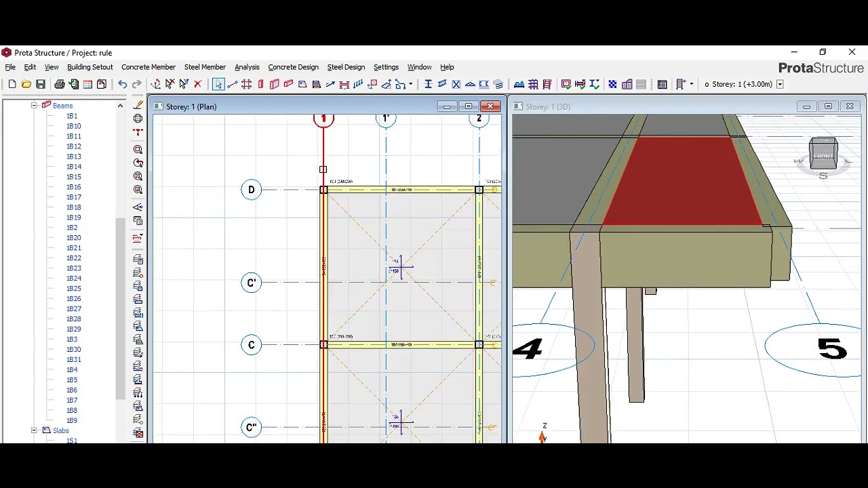Click the Undo arrow
868x488 pixels.
click(x=122, y=84)
